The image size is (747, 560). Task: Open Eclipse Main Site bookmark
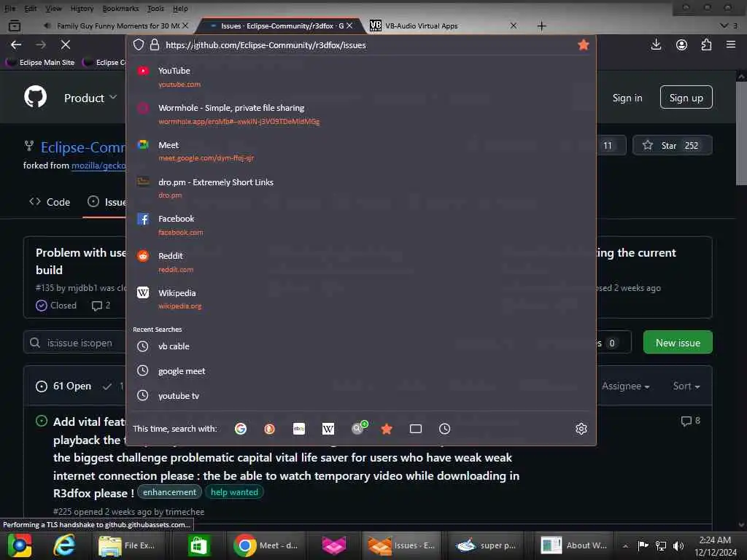click(41, 63)
